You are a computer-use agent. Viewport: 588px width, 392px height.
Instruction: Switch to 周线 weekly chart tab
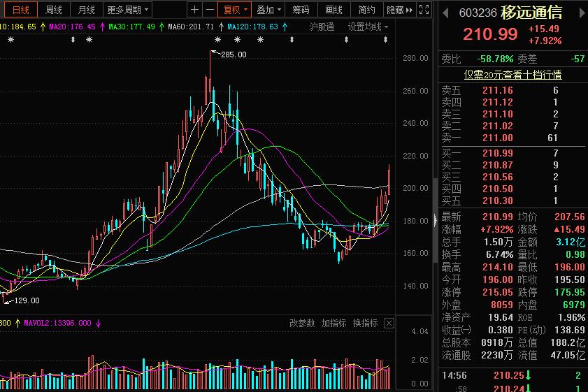pos(54,10)
